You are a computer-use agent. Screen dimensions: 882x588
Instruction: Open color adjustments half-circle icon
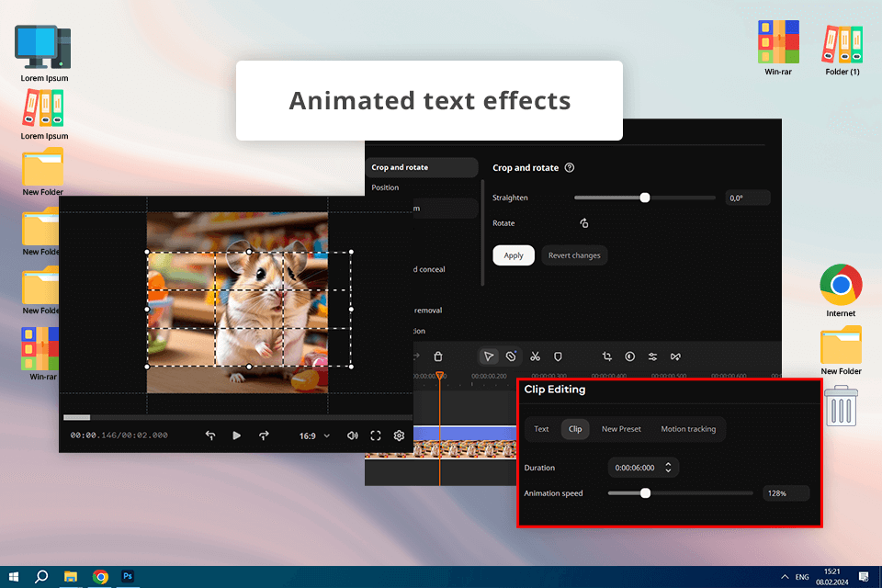point(630,356)
